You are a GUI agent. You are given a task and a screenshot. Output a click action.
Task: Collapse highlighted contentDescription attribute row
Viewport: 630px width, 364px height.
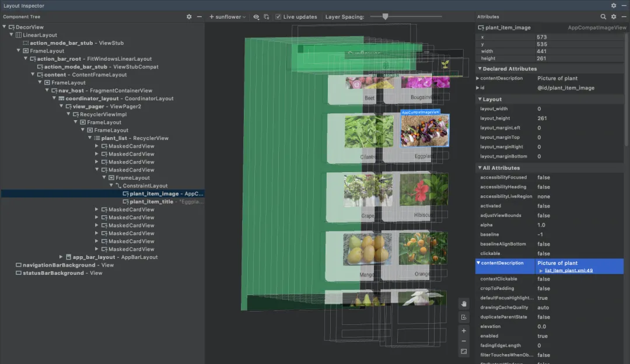pos(478,262)
